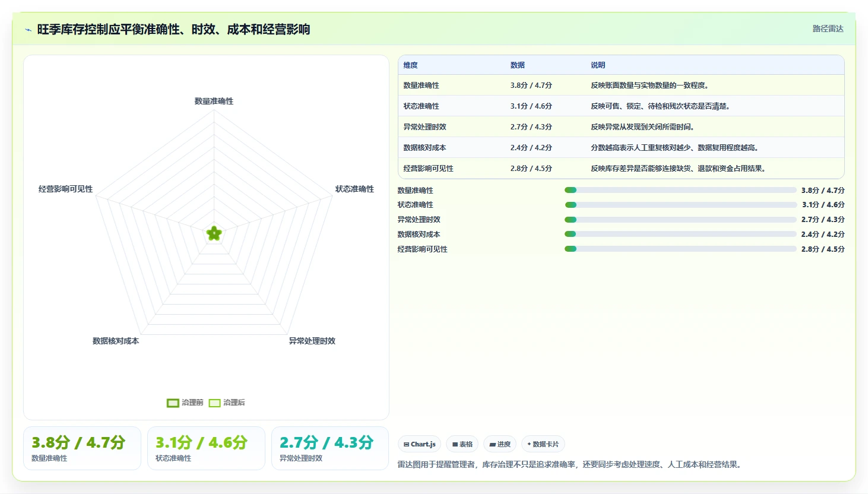
Task: Click the 状态准确性 progress bar
Action: [x=680, y=205]
